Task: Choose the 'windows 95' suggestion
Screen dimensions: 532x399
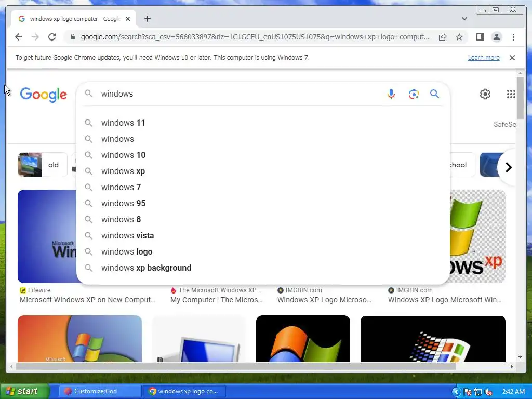Action: pos(263,204)
